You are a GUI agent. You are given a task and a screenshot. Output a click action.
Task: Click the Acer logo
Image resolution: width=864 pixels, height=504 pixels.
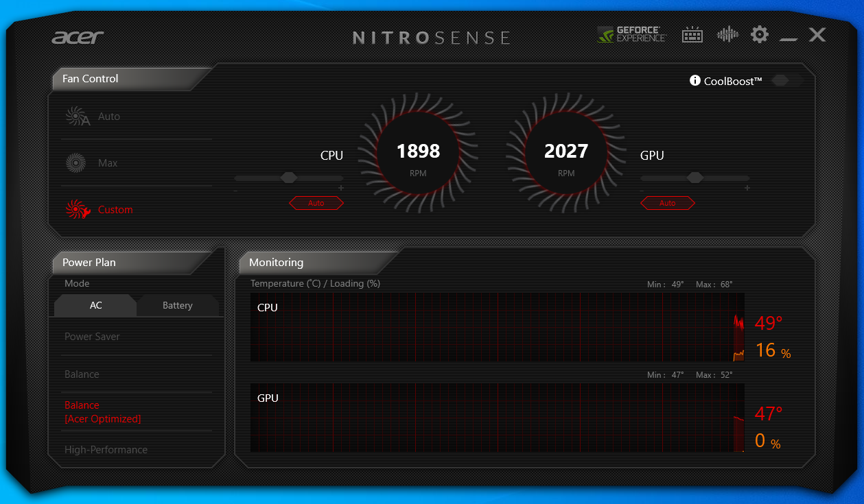78,36
